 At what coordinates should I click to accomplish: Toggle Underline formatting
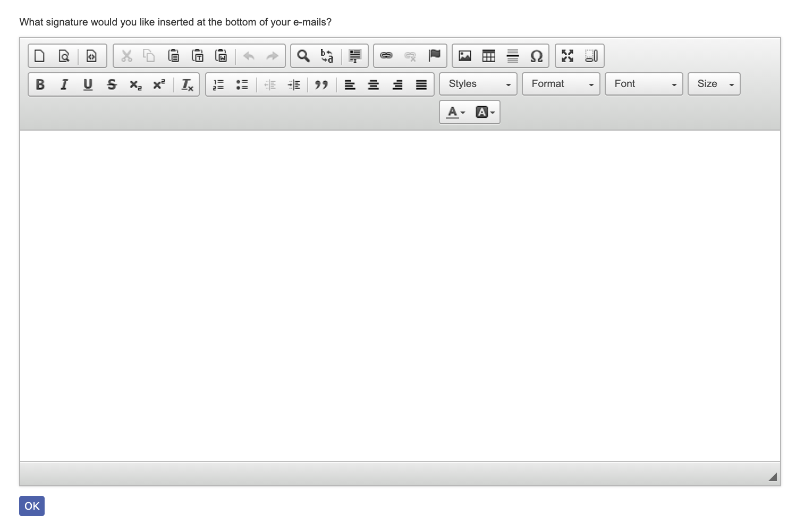click(x=88, y=84)
